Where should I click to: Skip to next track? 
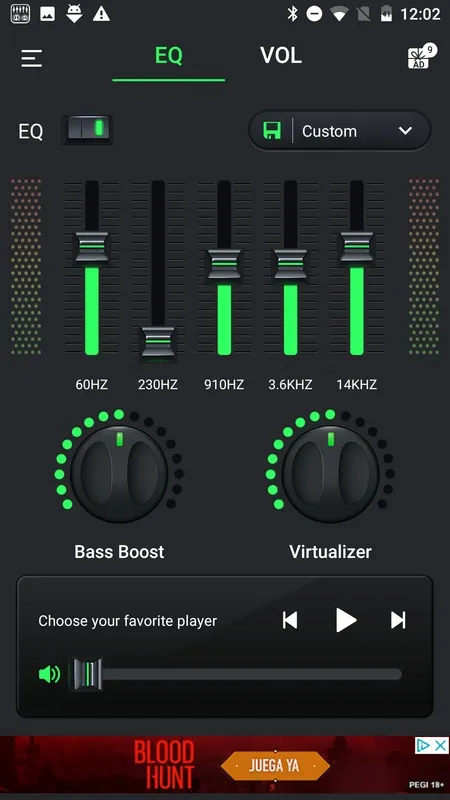click(x=398, y=620)
